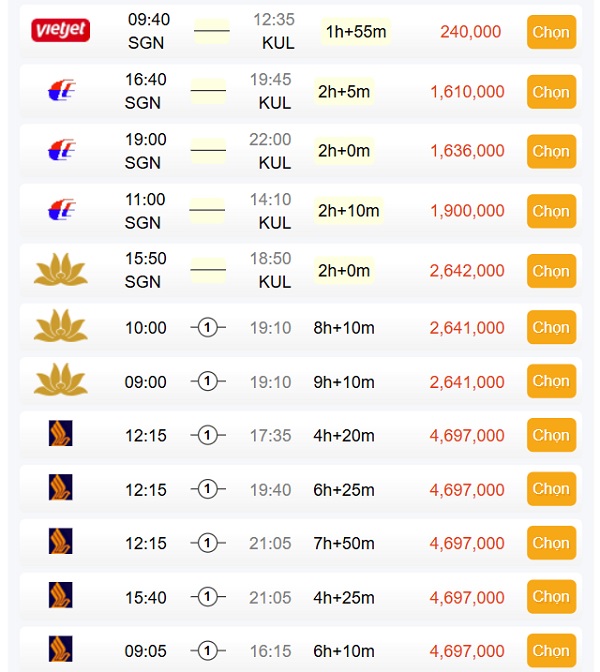Click the one-stop icon on the 15:40 flight

208,597
